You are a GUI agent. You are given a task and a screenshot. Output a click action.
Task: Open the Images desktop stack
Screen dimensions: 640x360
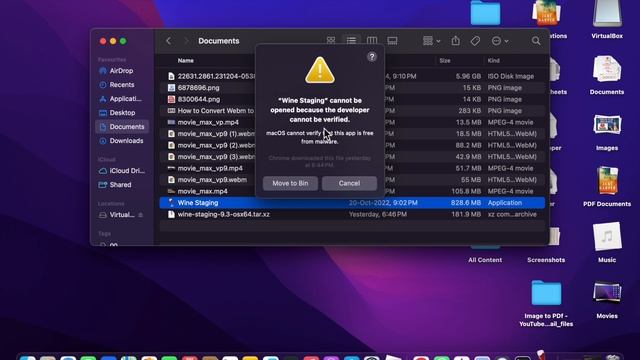coord(607,131)
